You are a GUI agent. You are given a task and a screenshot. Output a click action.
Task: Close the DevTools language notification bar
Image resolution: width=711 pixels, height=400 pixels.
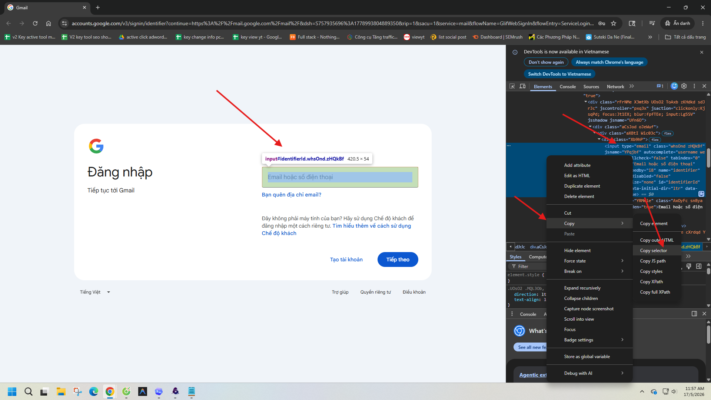(x=701, y=52)
